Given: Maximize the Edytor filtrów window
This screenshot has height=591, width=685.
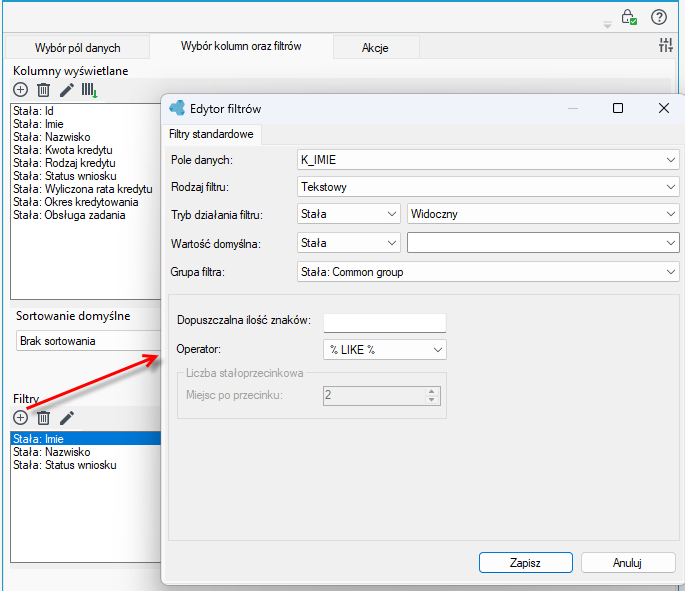Looking at the screenshot, I should coord(618,108).
